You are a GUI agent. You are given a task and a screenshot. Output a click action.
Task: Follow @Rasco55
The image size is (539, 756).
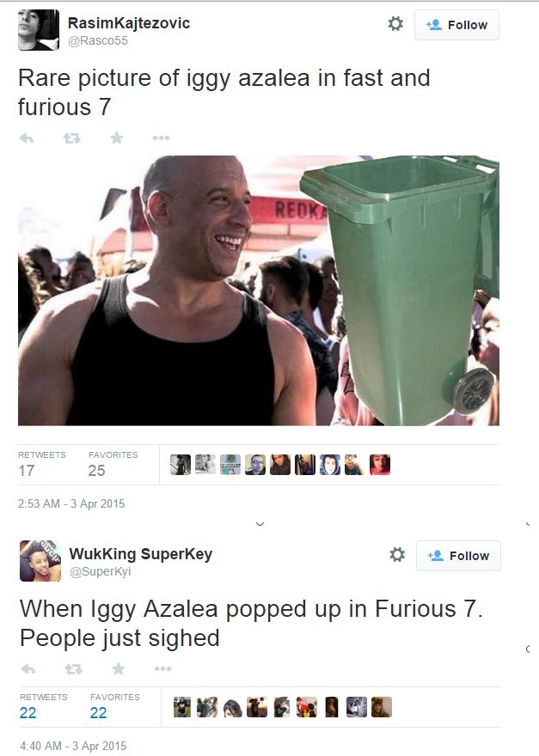click(456, 25)
